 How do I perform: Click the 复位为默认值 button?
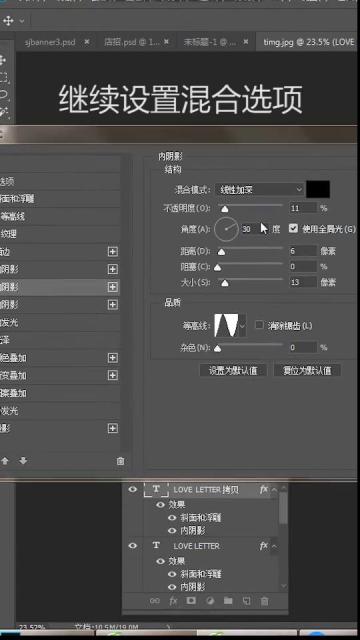tap(307, 370)
